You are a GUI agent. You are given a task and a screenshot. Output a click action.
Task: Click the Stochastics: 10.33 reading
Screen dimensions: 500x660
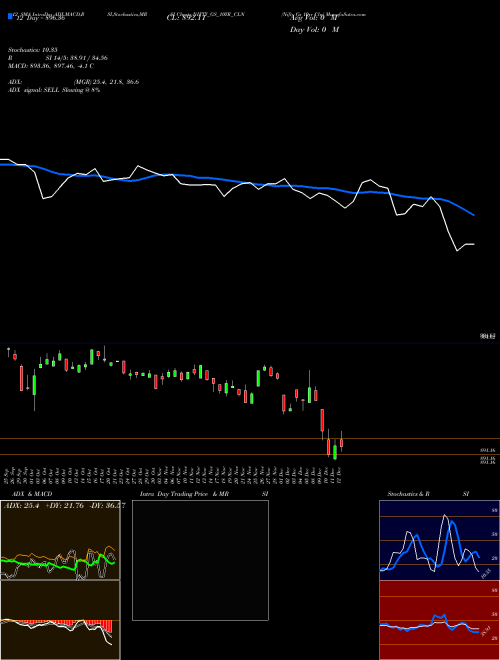coord(32,50)
